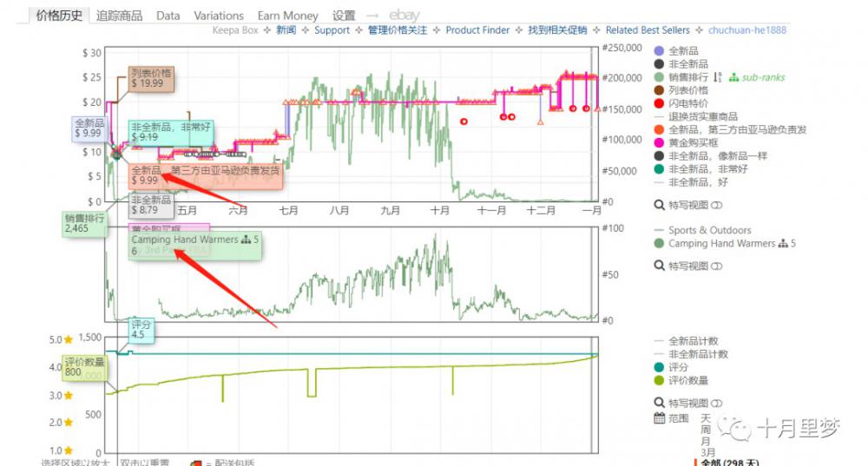Open the sub-ranks link
Image resolution: width=868 pixels, height=466 pixels.
pos(763,77)
